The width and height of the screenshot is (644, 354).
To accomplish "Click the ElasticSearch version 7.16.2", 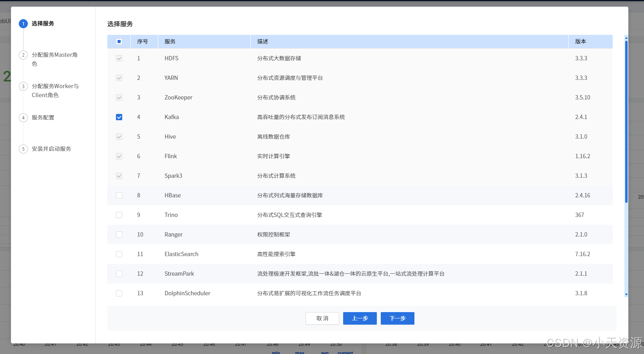I will [582, 254].
